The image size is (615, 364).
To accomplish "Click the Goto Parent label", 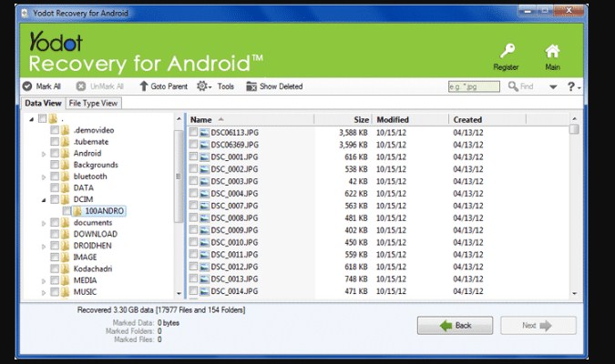I will [x=169, y=86].
